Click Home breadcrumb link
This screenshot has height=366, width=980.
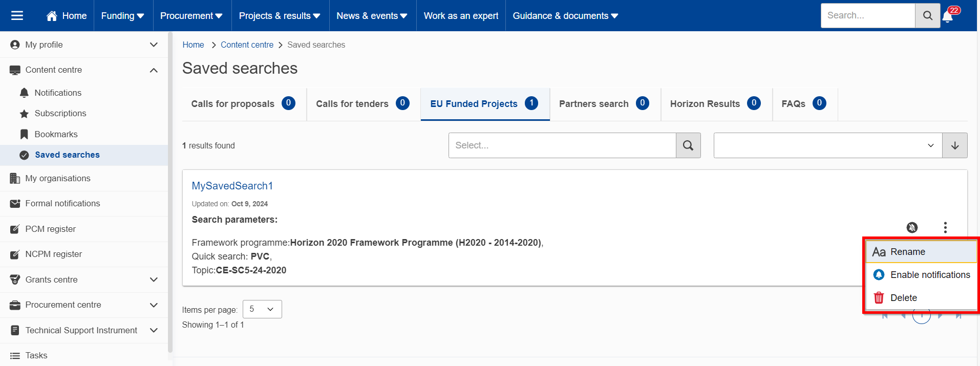(193, 45)
